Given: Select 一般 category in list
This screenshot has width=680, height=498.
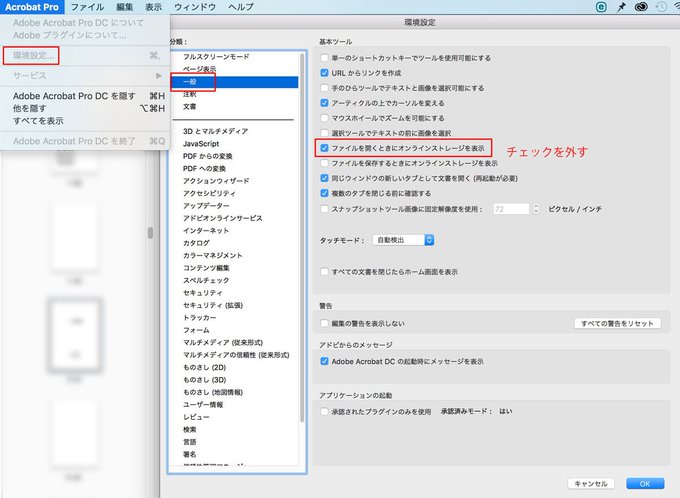Looking at the screenshot, I should pos(234,82).
